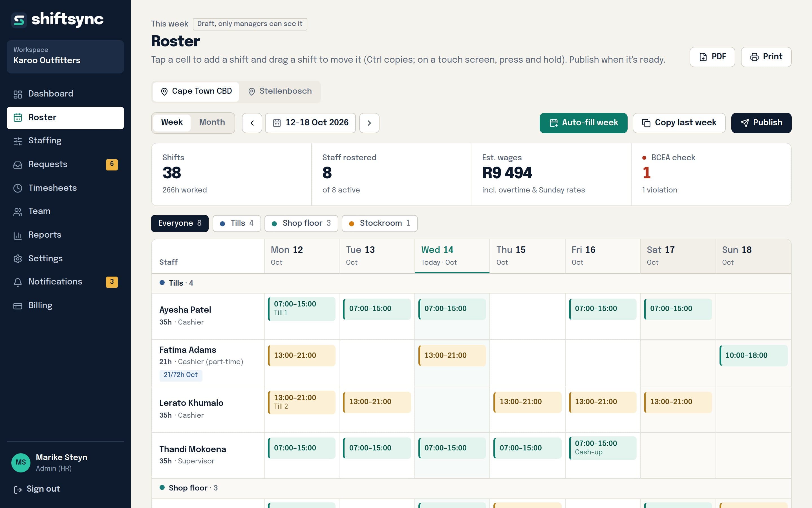Add a shift for Ayesha Patel Thursday
This screenshot has height=508, width=812.
tap(527, 316)
